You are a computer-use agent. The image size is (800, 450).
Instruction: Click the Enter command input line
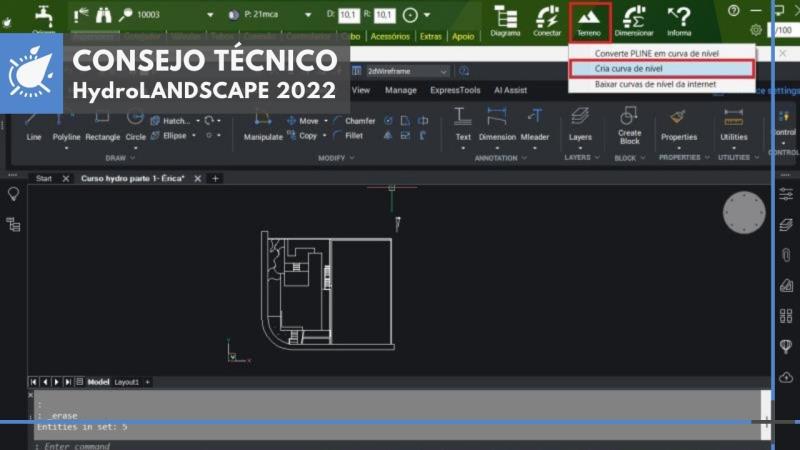398,446
